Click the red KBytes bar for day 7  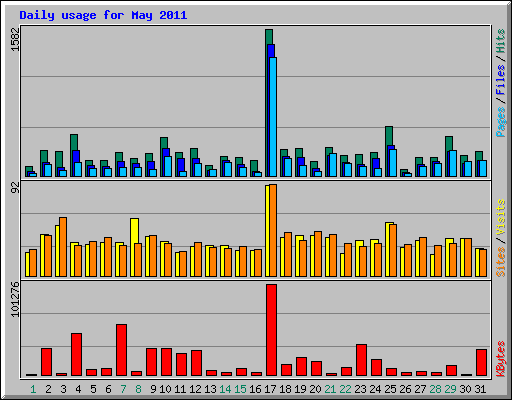pyautogui.click(x=121, y=350)
